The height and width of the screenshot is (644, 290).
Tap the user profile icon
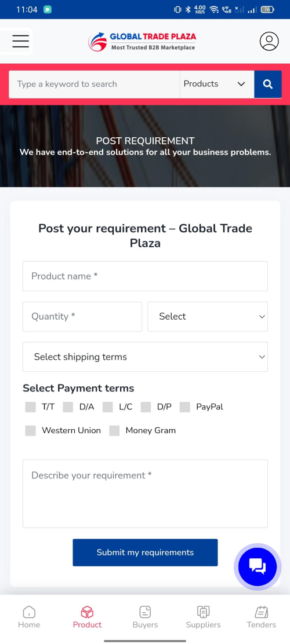click(269, 41)
